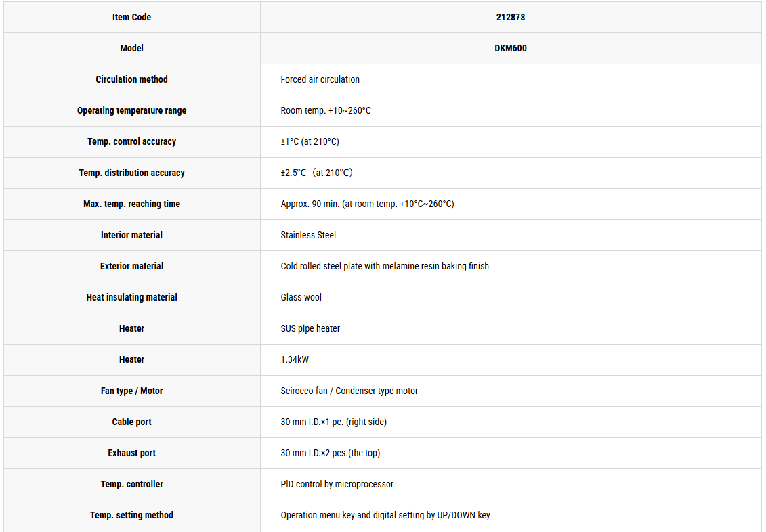
Task: Click the Exterior material label
Action: click(131, 267)
